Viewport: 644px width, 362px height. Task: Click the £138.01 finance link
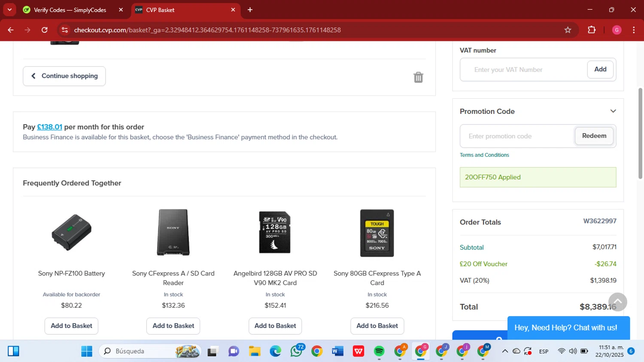[x=50, y=127]
